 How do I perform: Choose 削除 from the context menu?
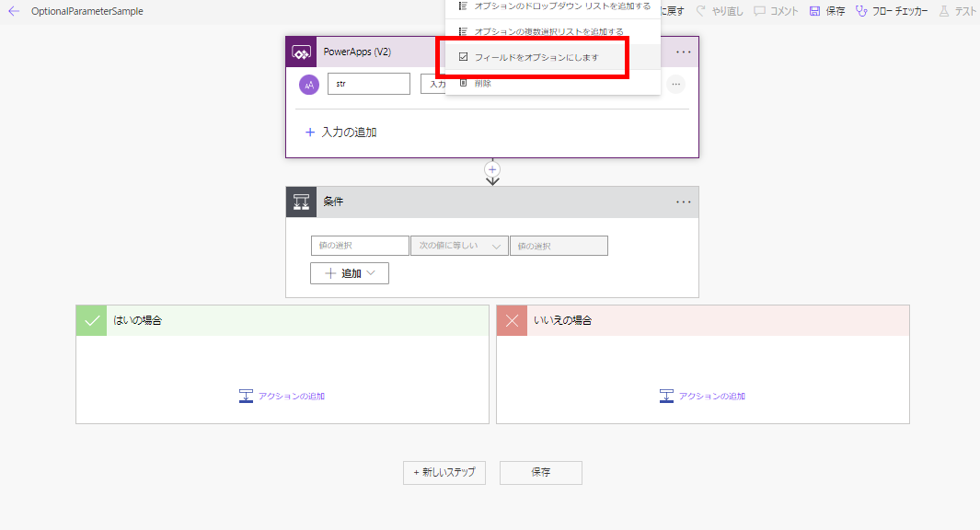(483, 84)
